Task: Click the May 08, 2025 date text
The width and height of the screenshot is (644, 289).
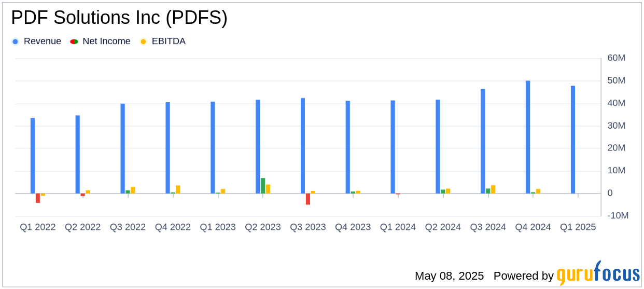Action: (x=449, y=276)
